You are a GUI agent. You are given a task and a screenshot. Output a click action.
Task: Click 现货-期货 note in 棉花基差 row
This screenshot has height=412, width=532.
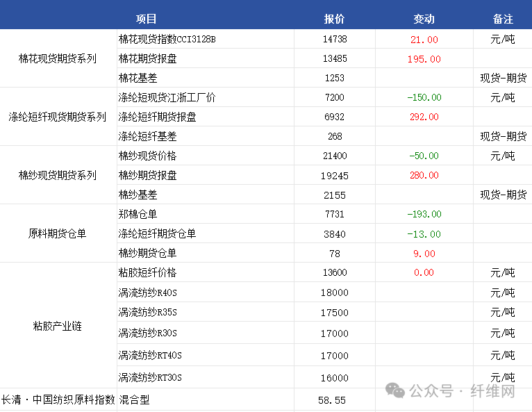(x=503, y=78)
